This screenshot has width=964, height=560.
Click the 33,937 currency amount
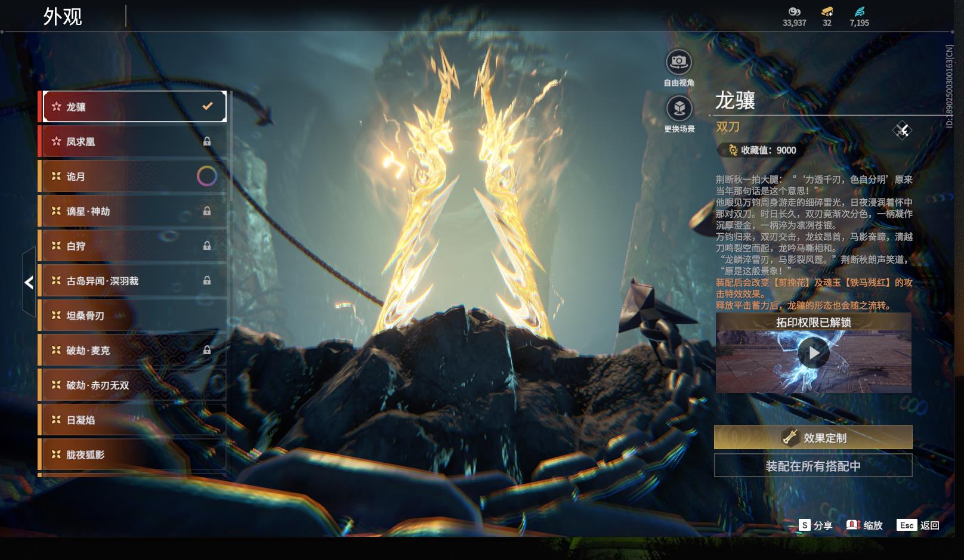pyautogui.click(x=795, y=23)
